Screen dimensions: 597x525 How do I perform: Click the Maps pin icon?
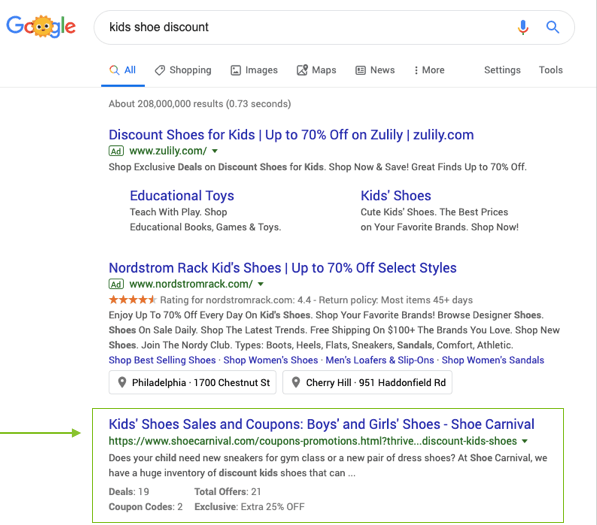pos(302,70)
